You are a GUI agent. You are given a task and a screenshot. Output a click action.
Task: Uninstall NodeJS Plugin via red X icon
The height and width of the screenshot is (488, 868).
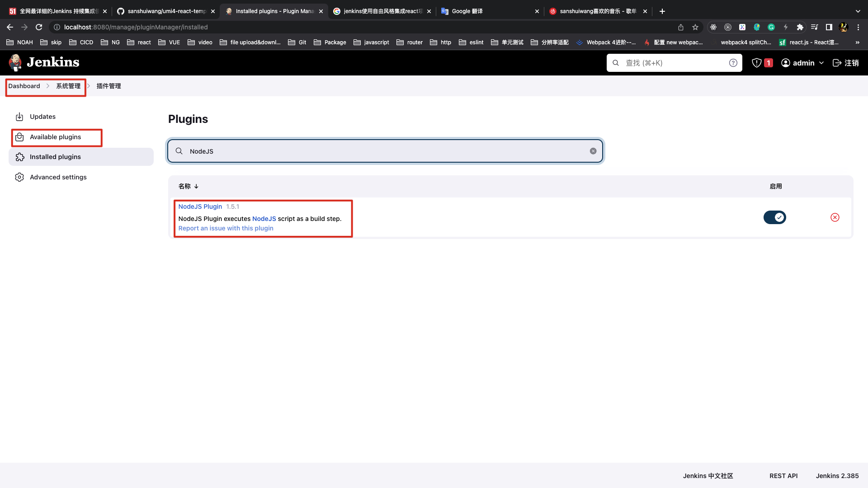coord(835,217)
